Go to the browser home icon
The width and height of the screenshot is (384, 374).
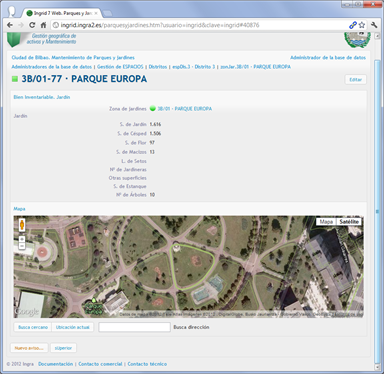coord(43,25)
